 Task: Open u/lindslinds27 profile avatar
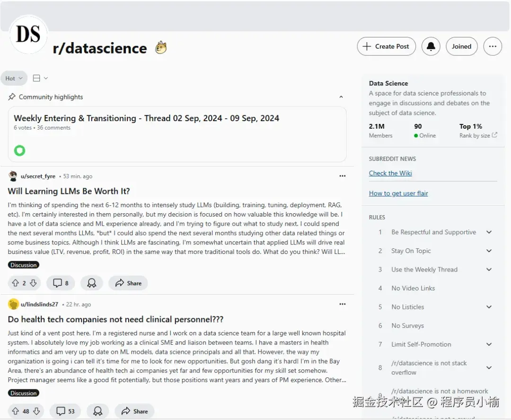[13, 304]
